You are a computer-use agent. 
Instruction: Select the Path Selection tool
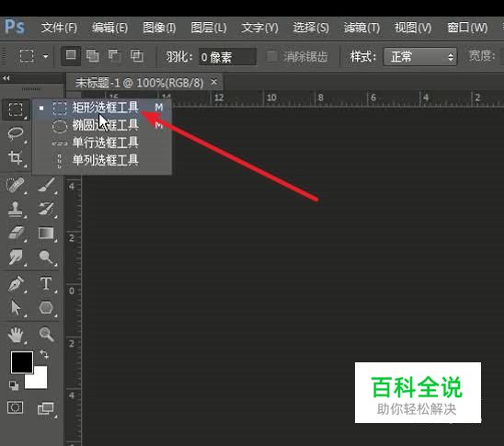click(x=16, y=308)
